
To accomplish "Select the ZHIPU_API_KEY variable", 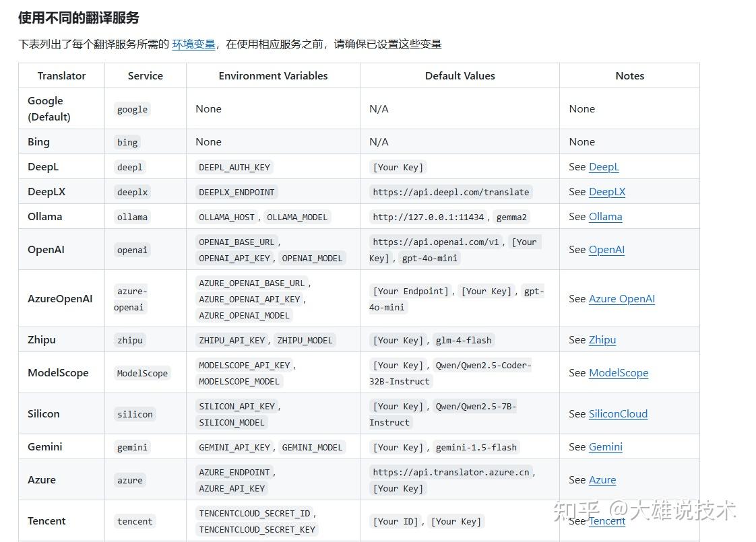I will (232, 341).
